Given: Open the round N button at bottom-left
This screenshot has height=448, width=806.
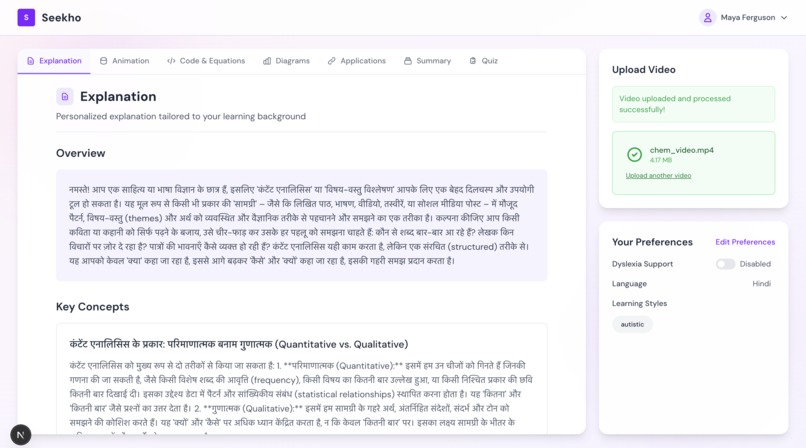Looking at the screenshot, I should 21,435.
